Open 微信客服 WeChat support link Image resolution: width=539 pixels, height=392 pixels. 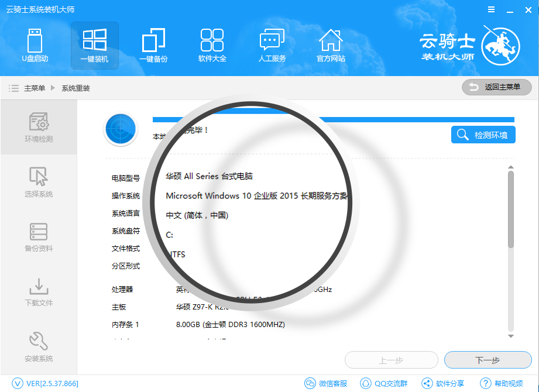tap(326, 384)
